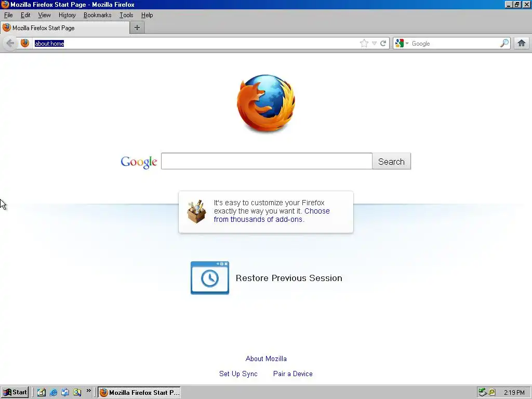532x399 pixels.
Task: Close the Firefox window
Action: click(x=527, y=5)
